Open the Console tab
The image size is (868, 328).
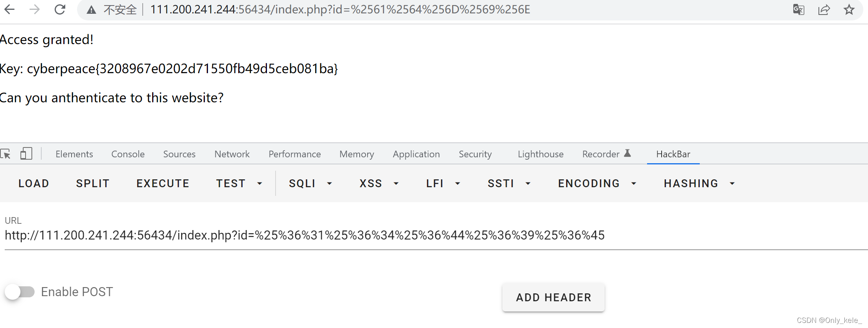128,154
